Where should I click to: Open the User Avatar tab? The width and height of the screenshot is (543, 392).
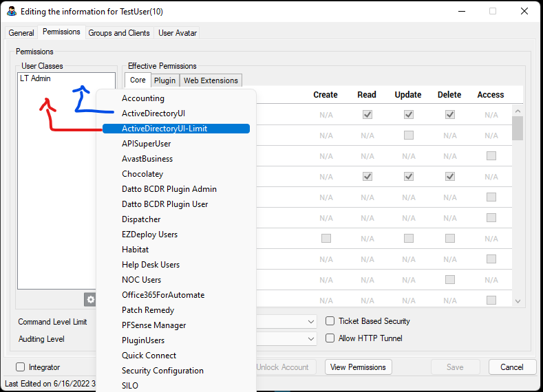tap(178, 33)
